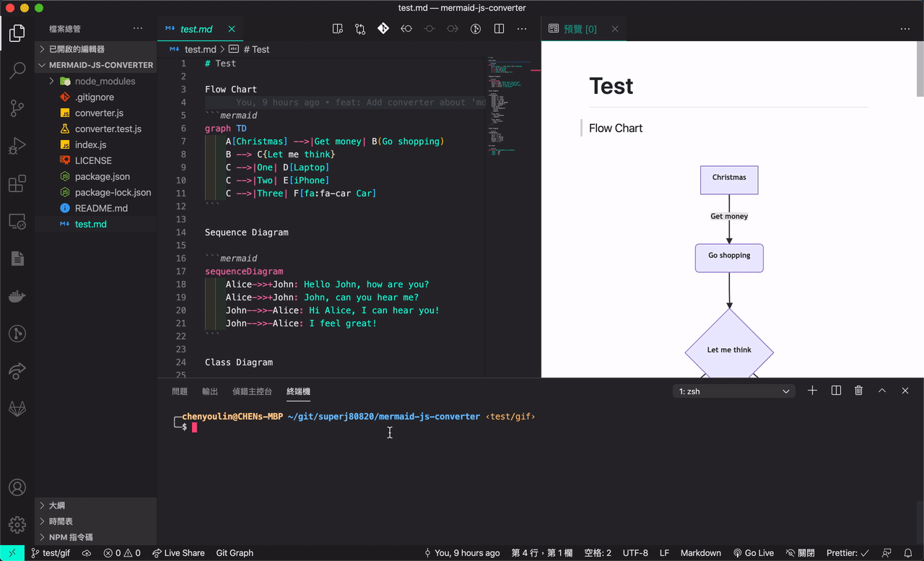The height and width of the screenshot is (561, 924).
Task: Expand the 大綱 outline section
Action: point(95,505)
